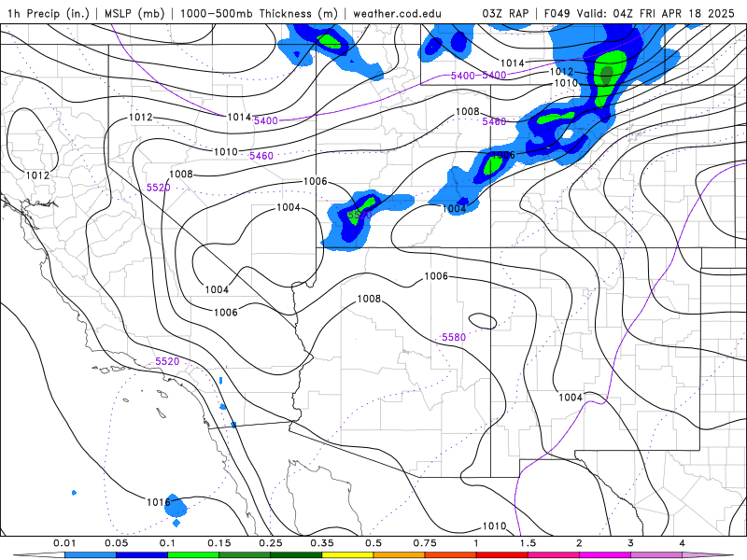
Task: Pick the dark green 0.25–0.35 legend swatch
Action: (296, 555)
